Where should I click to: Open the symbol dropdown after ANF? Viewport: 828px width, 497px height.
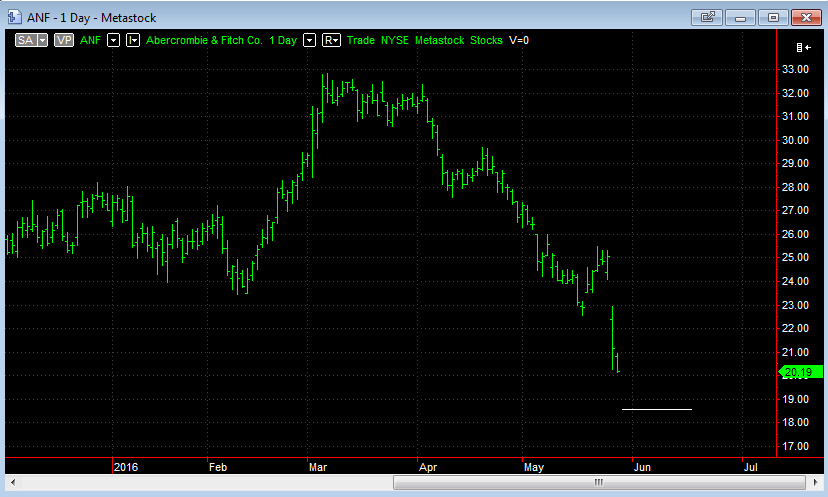tap(114, 40)
